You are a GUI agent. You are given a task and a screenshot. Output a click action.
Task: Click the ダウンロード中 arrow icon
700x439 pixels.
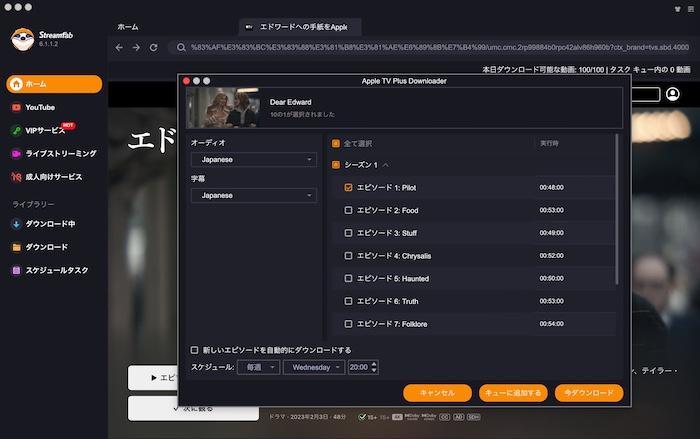pos(16,224)
